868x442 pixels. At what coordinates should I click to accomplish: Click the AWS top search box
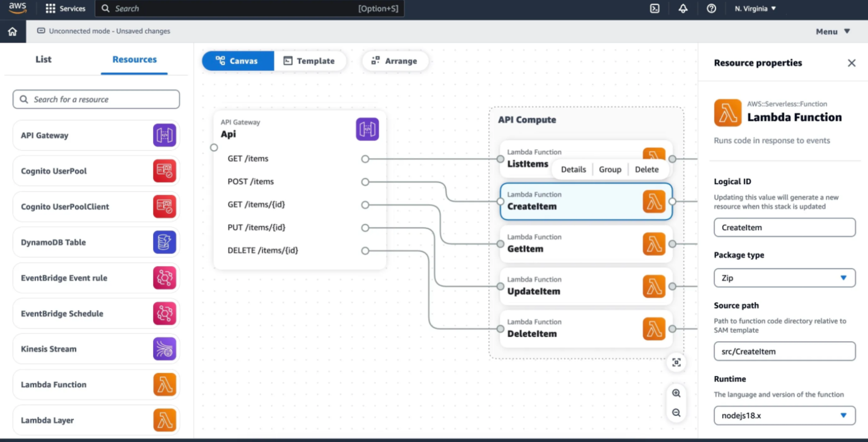250,9
